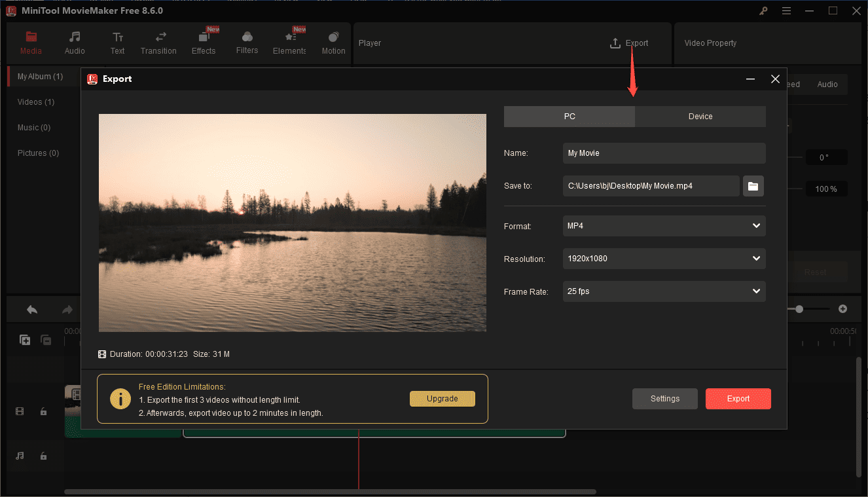Open the Filters tab
This screenshot has width=868, height=497.
(x=247, y=43)
